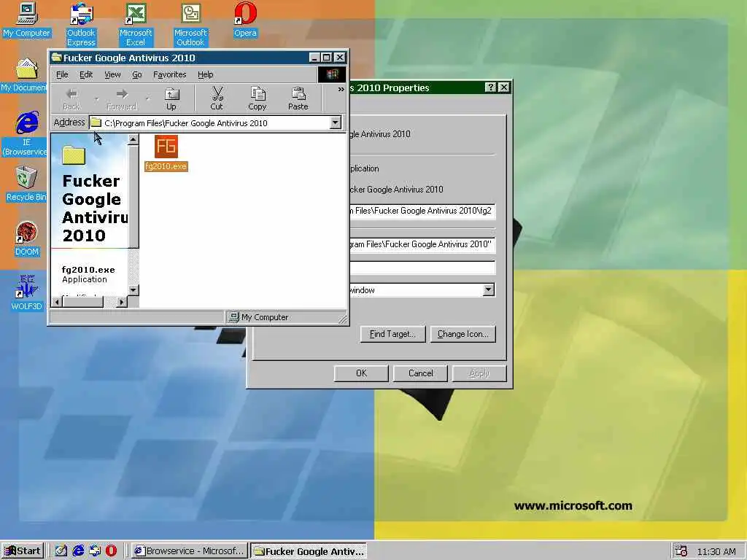Click OK in Properties dialog

point(361,373)
